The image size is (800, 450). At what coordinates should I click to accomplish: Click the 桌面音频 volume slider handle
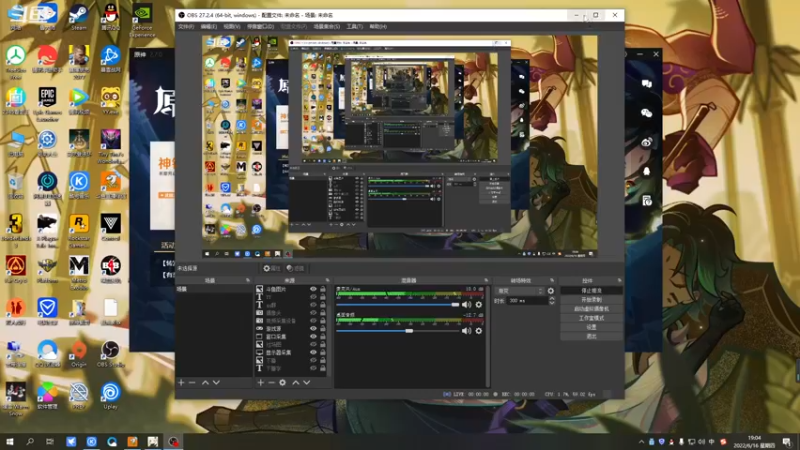(x=409, y=331)
